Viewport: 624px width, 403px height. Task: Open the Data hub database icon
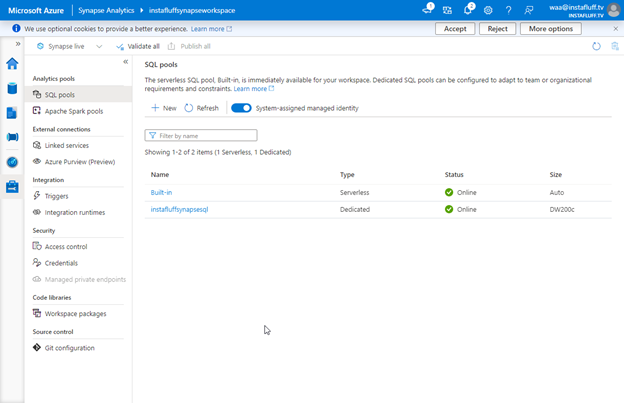[x=12, y=88]
